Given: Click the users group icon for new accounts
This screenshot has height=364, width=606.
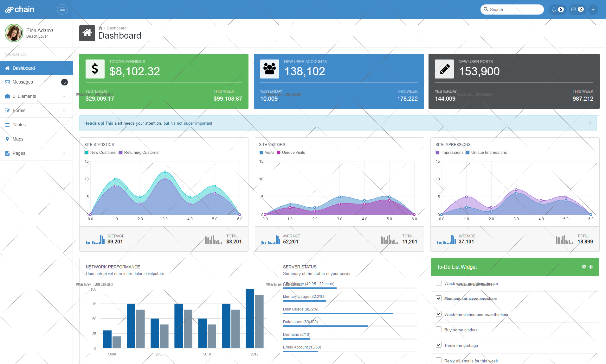Looking at the screenshot, I should tap(270, 69).
